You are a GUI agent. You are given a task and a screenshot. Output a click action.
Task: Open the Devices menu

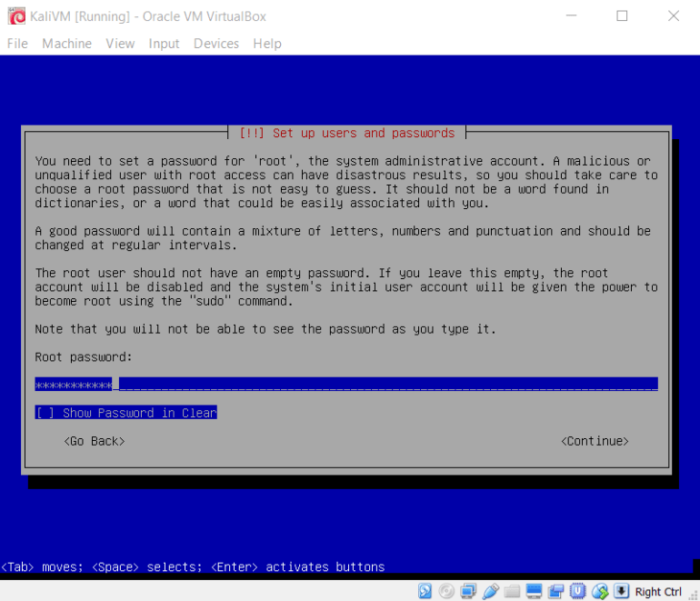point(216,44)
